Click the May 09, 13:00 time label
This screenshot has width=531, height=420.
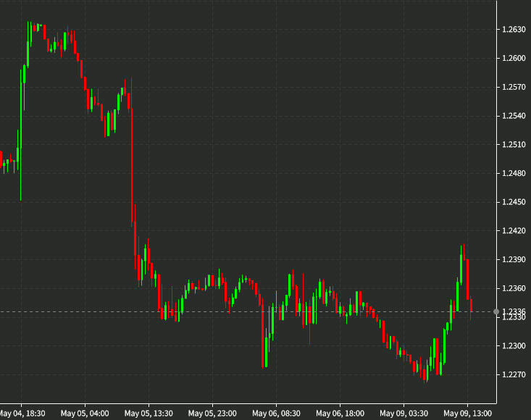tap(468, 413)
